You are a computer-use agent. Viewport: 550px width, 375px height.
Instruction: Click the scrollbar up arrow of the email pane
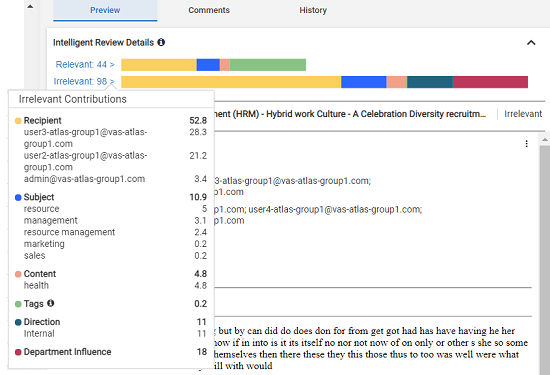click(545, 140)
